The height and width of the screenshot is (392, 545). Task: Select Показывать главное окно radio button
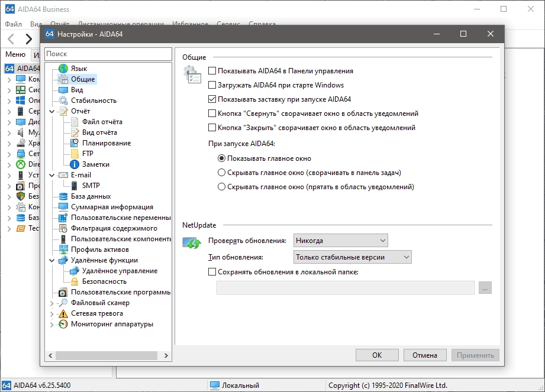tap(221, 158)
